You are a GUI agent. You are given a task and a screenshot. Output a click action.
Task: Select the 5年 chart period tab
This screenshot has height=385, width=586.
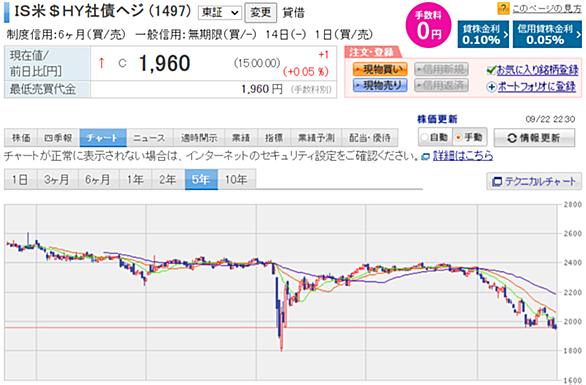pyautogui.click(x=201, y=179)
